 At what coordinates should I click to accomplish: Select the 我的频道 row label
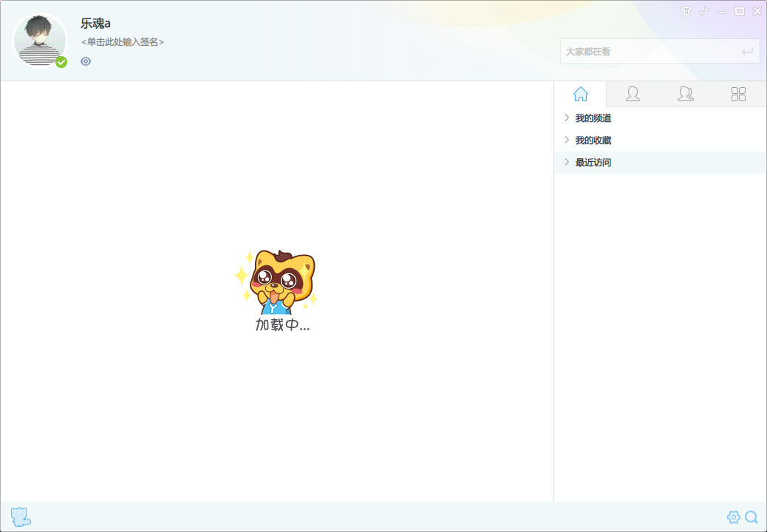pos(593,118)
